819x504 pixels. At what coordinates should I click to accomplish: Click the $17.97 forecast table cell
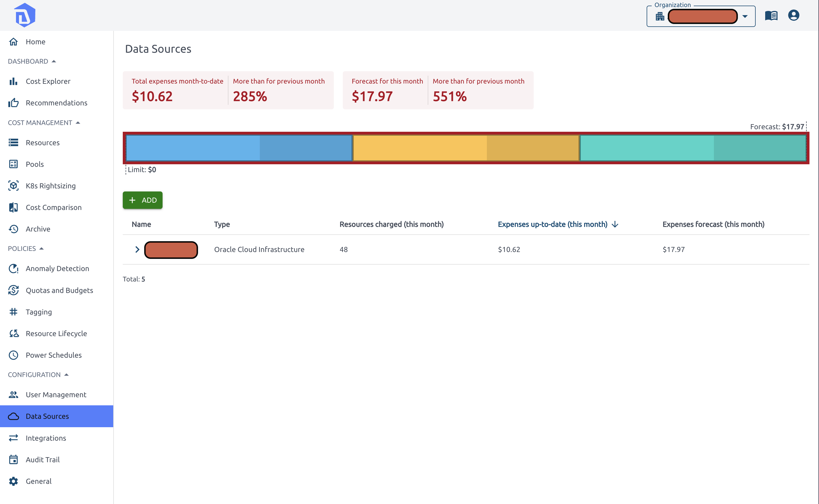tap(674, 249)
